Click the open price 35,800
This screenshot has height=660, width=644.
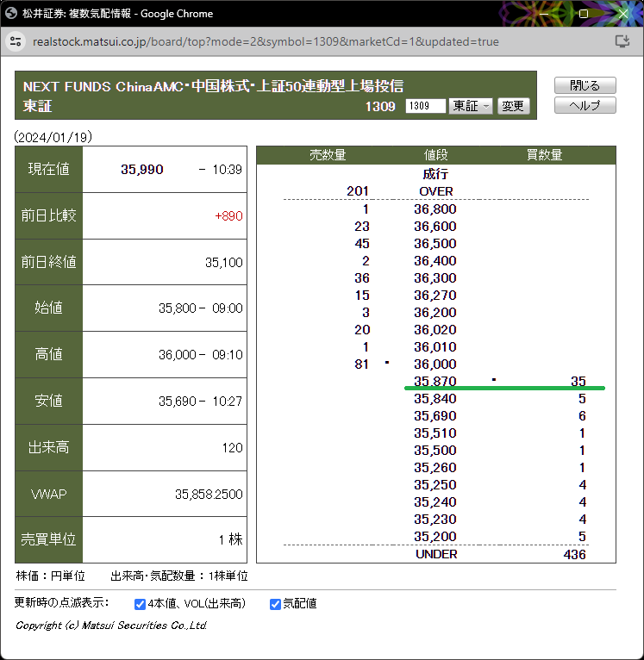(x=178, y=308)
